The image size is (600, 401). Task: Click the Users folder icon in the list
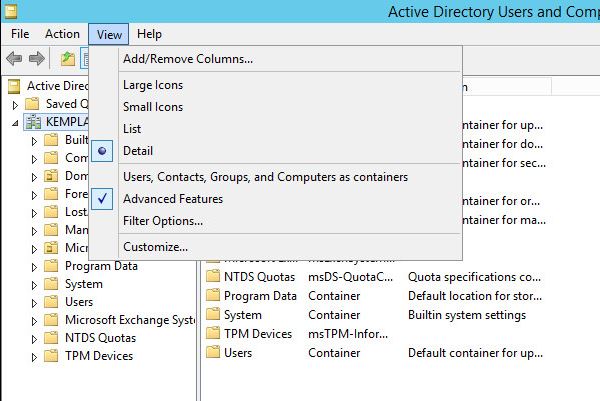(213, 352)
